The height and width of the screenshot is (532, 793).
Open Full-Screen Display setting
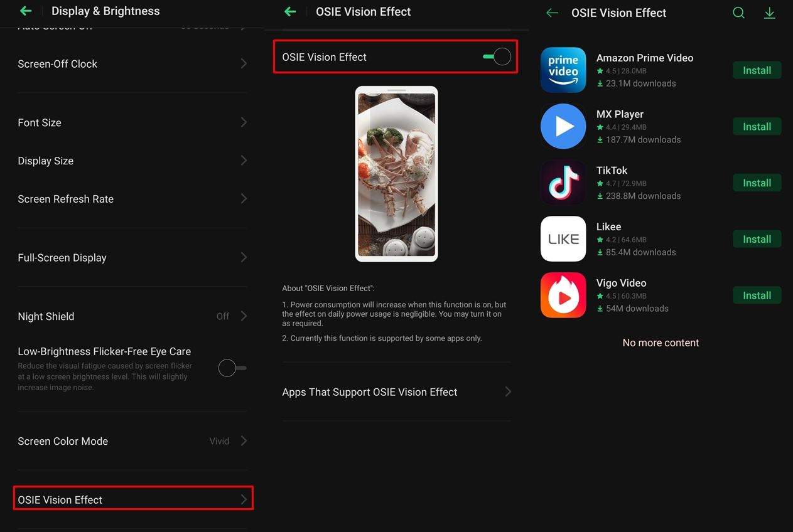[132, 257]
